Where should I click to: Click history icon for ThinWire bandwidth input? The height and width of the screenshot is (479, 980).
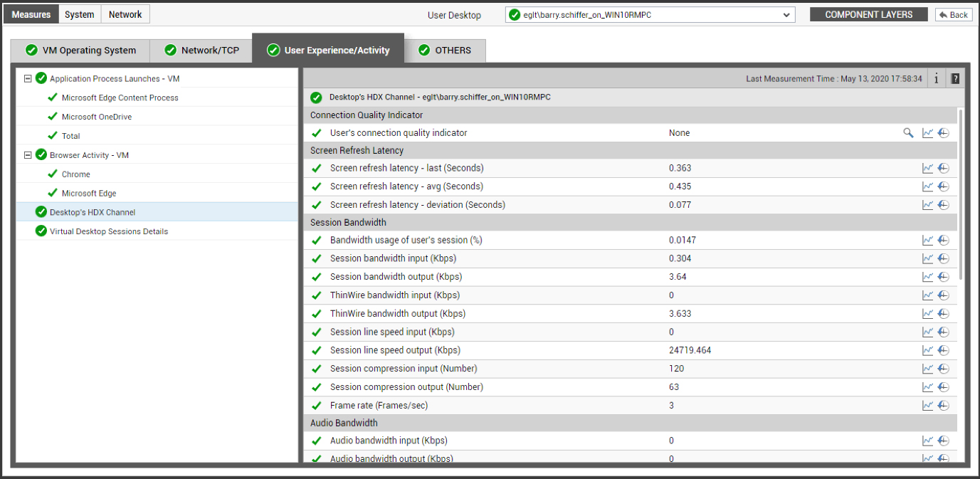point(943,295)
